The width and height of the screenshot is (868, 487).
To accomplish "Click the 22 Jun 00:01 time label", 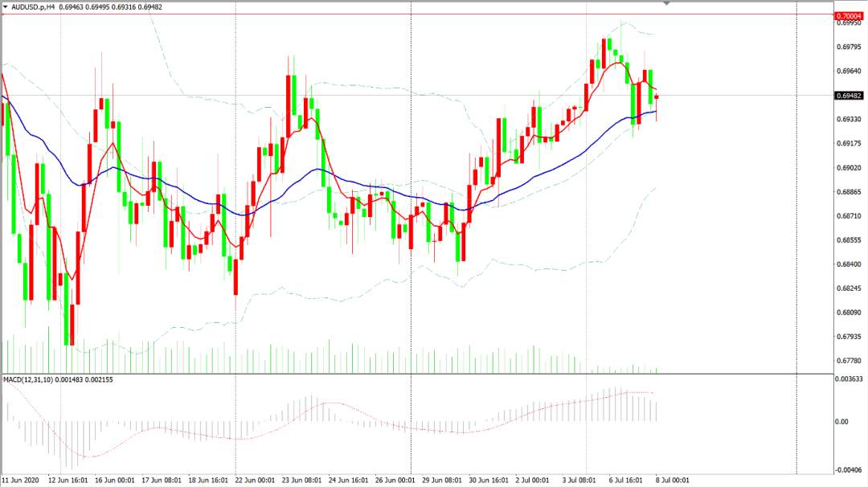I will 255,481.
